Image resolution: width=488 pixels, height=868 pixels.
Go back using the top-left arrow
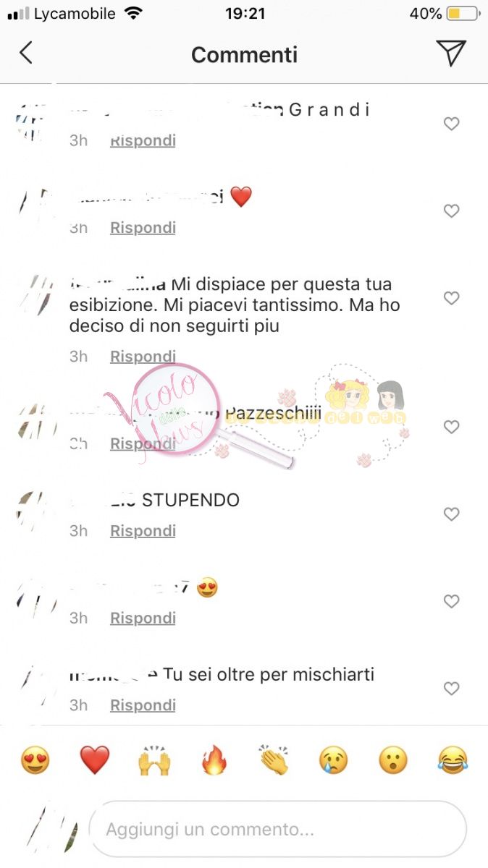coord(26,53)
